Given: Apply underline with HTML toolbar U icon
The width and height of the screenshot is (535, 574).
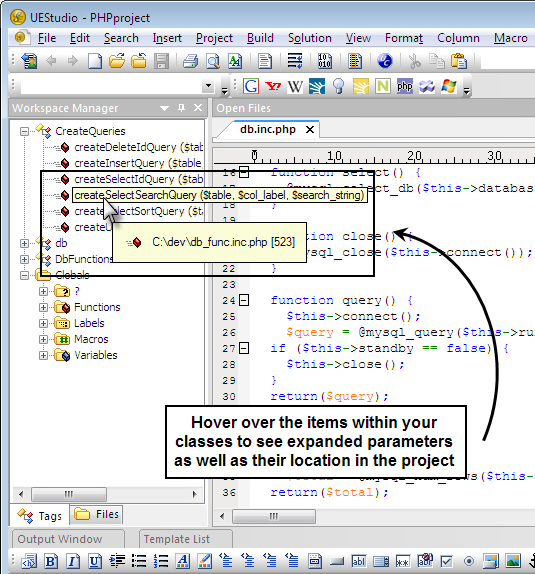Looking at the screenshot, I should [95, 561].
